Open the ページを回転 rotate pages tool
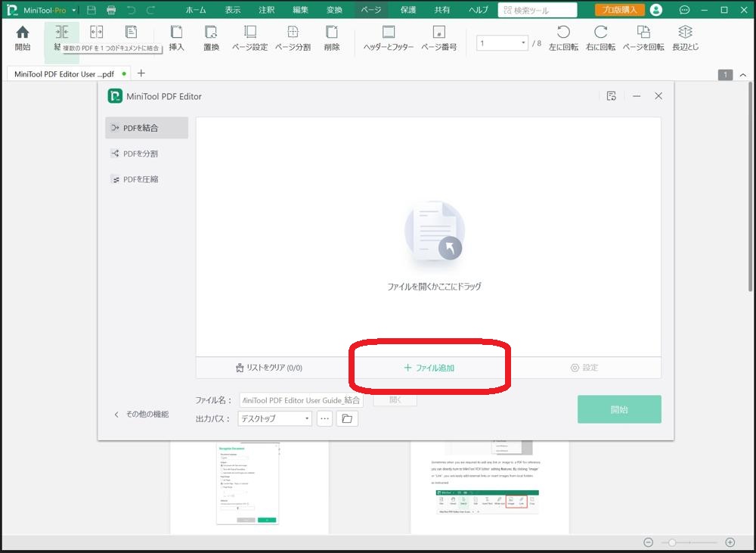The width and height of the screenshot is (756, 553). (643, 39)
